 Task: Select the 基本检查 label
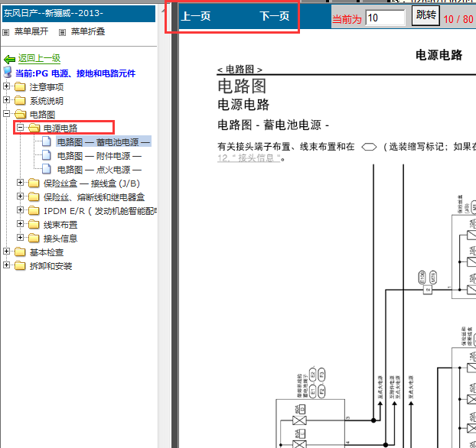(47, 252)
